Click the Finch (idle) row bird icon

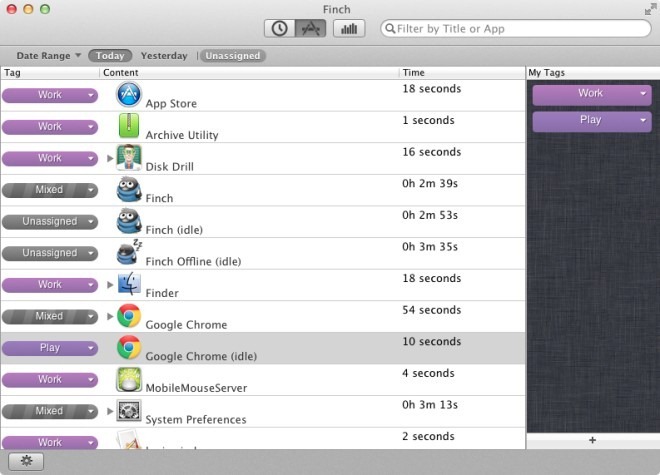point(128,221)
